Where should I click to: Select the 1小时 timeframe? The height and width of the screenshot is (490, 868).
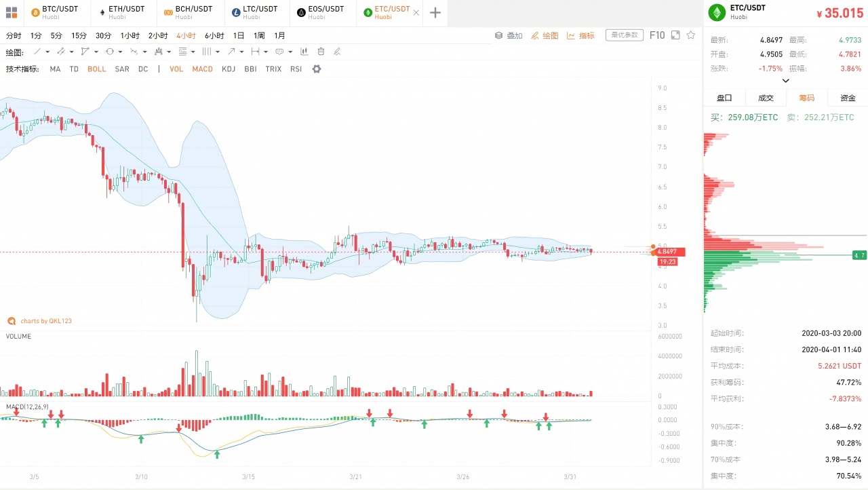pos(130,35)
